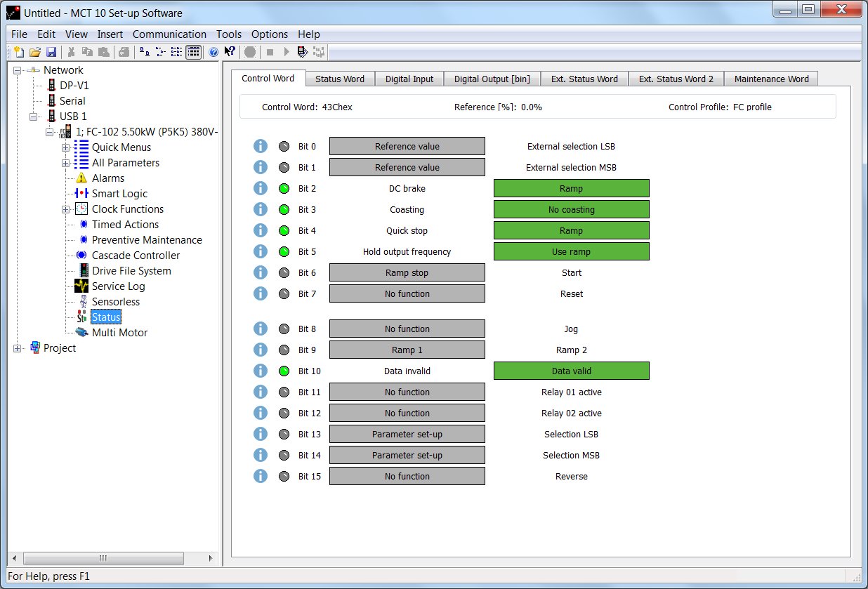Click the green Data valid button
This screenshot has height=589, width=868.
click(x=571, y=371)
